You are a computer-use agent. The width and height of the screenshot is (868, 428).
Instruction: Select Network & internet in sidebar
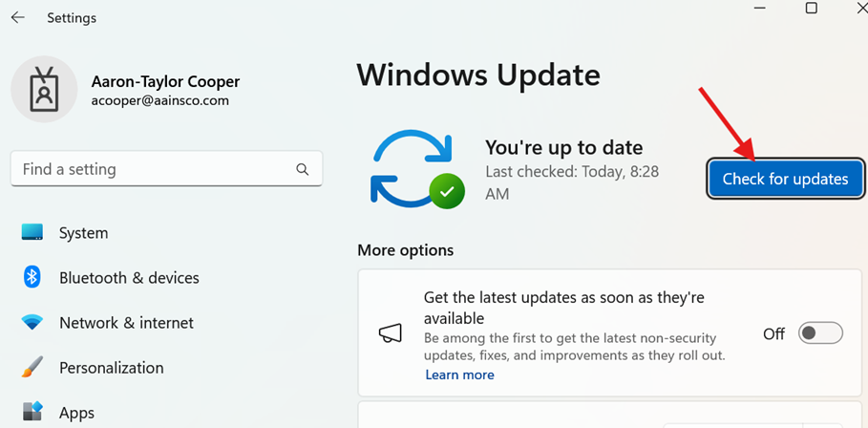(x=126, y=323)
